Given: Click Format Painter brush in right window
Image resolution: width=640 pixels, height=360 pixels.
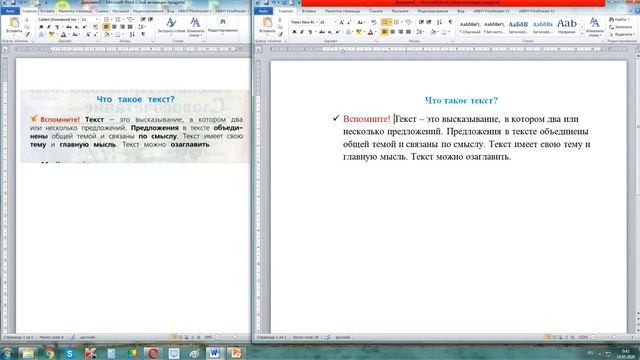Looking at the screenshot, I should (x=280, y=35).
